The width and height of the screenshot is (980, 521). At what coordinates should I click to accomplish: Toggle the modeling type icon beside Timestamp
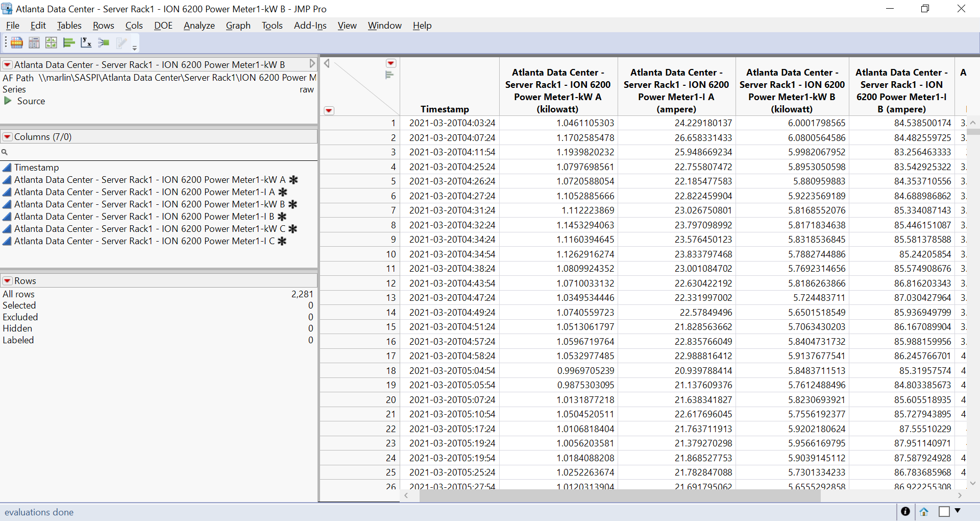pyautogui.click(x=7, y=167)
